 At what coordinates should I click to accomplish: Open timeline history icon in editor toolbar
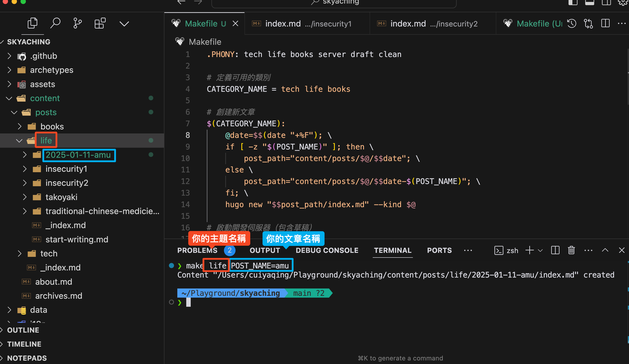(572, 24)
